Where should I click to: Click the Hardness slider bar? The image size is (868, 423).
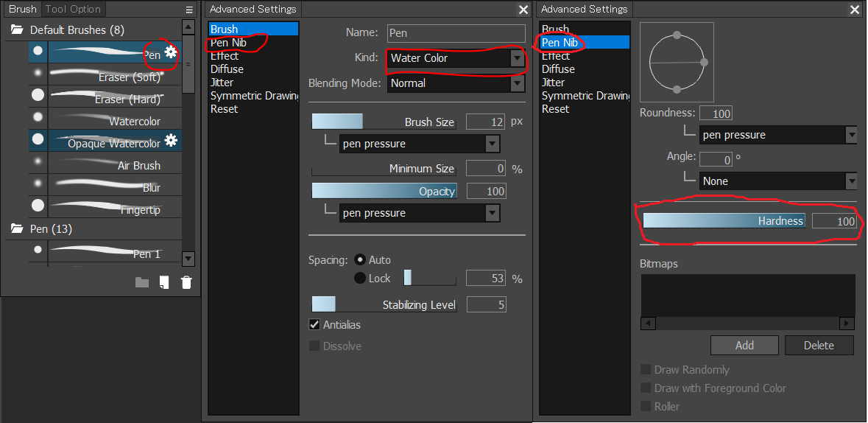pos(724,221)
